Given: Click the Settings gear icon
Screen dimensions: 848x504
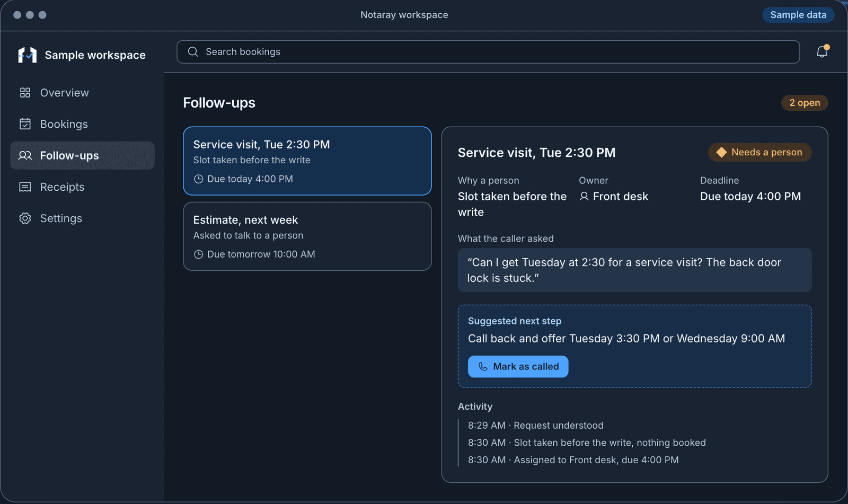Looking at the screenshot, I should [x=25, y=218].
